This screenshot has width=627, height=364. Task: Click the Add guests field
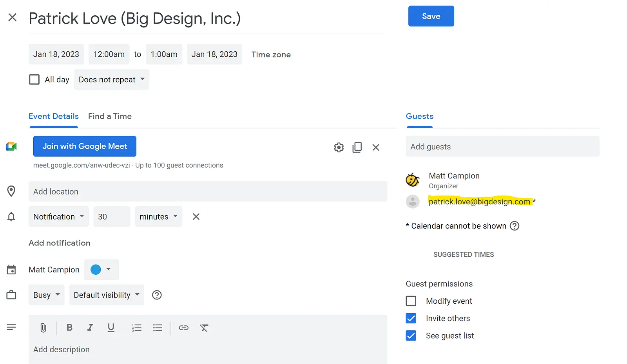(502, 146)
